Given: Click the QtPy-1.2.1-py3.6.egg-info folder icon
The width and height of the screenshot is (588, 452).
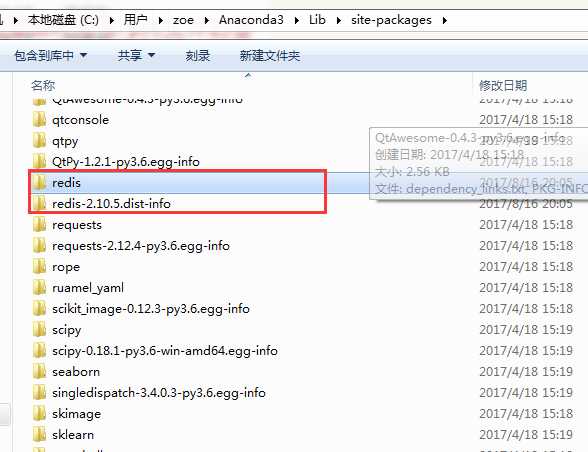Looking at the screenshot, I should click(39, 162).
